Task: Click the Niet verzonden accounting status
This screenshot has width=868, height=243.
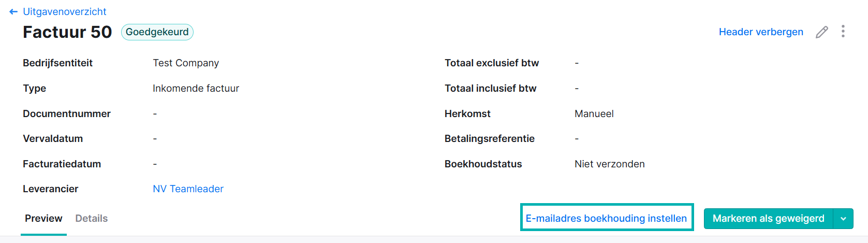Action: (x=610, y=164)
